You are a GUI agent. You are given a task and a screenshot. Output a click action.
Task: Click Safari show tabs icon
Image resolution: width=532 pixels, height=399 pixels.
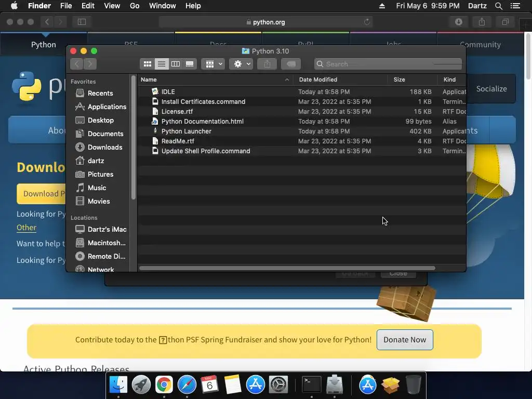pyautogui.click(x=505, y=22)
